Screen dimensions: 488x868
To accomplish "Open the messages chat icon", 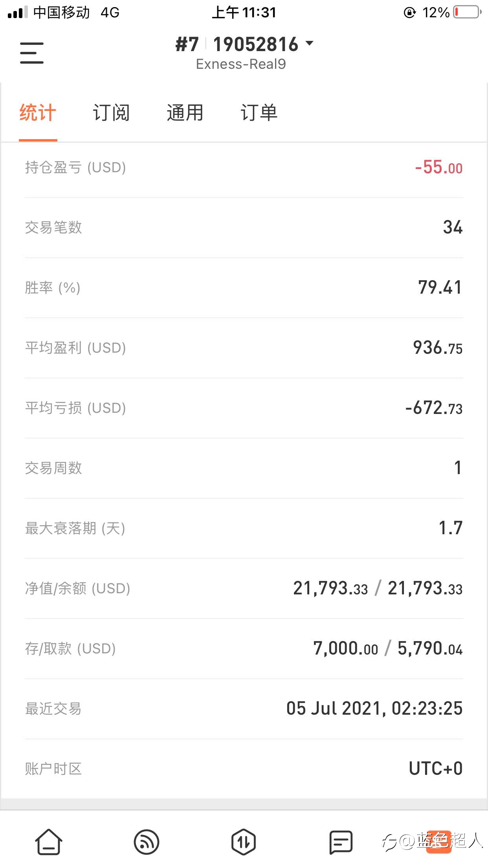I will click(x=341, y=842).
